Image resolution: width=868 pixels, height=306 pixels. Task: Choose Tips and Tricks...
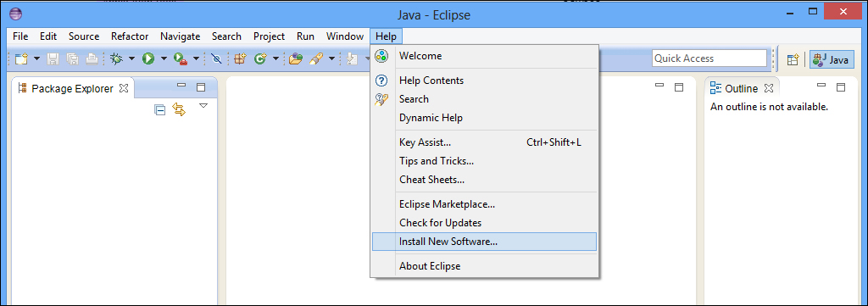click(484, 161)
